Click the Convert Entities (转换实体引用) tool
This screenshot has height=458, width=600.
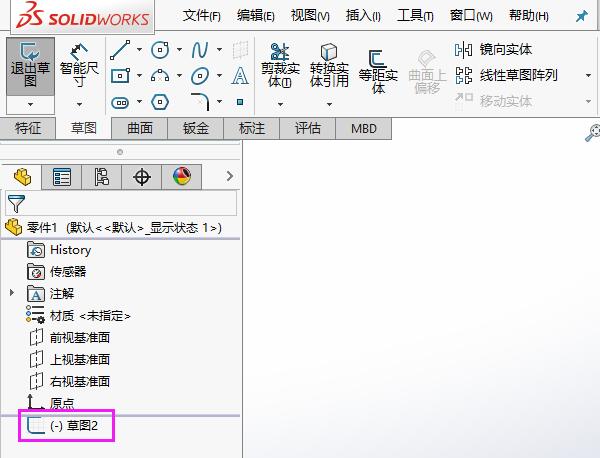tap(329, 66)
